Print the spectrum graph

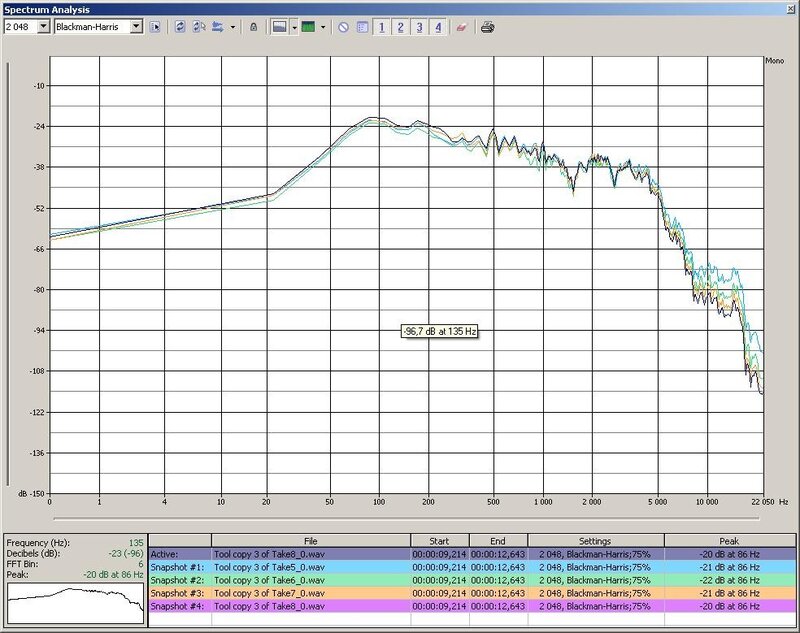click(487, 27)
